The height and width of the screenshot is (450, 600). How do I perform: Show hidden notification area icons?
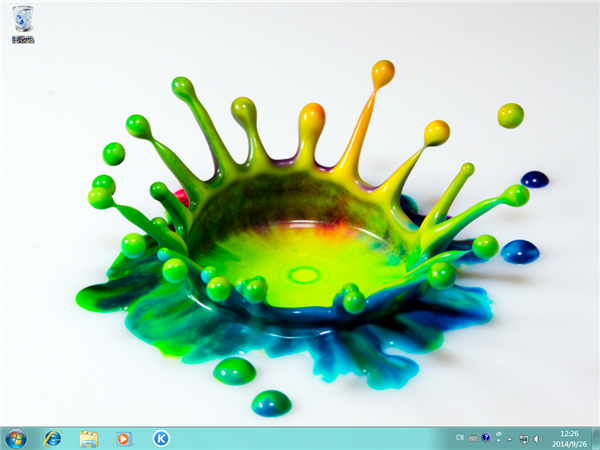(509, 438)
